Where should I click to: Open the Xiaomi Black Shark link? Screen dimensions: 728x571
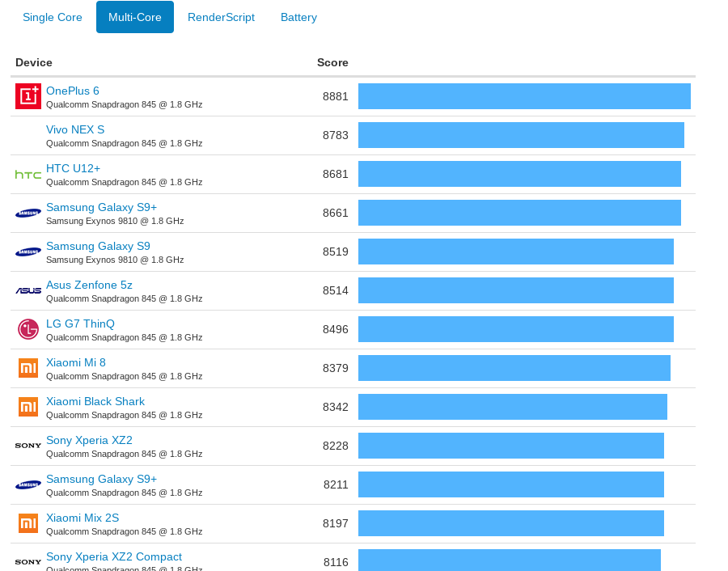(95, 401)
